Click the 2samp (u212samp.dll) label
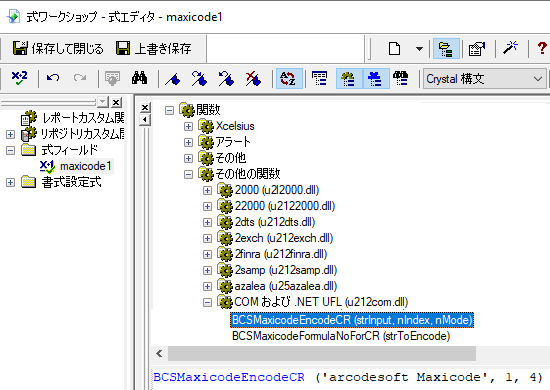550x390 pixels. [x=286, y=270]
